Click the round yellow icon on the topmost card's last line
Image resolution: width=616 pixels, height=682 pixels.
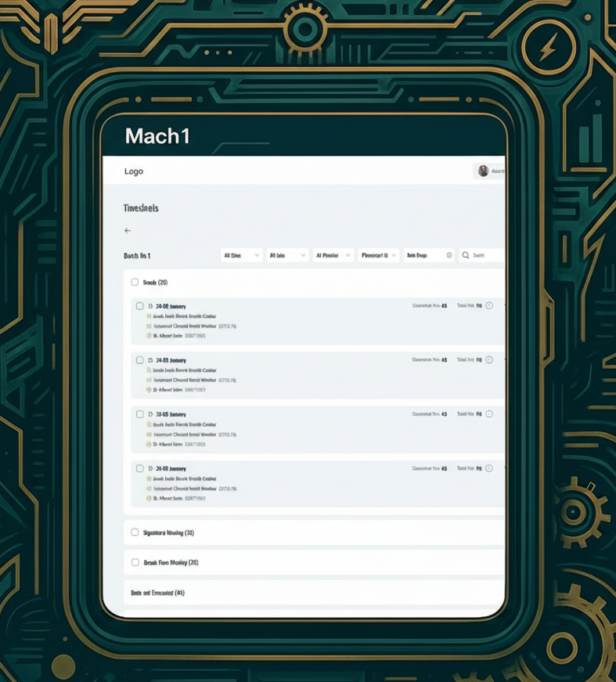point(149,336)
